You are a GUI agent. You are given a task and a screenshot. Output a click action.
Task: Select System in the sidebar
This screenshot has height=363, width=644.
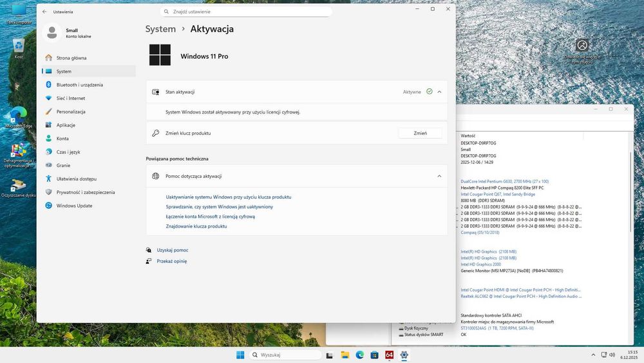pos(88,71)
